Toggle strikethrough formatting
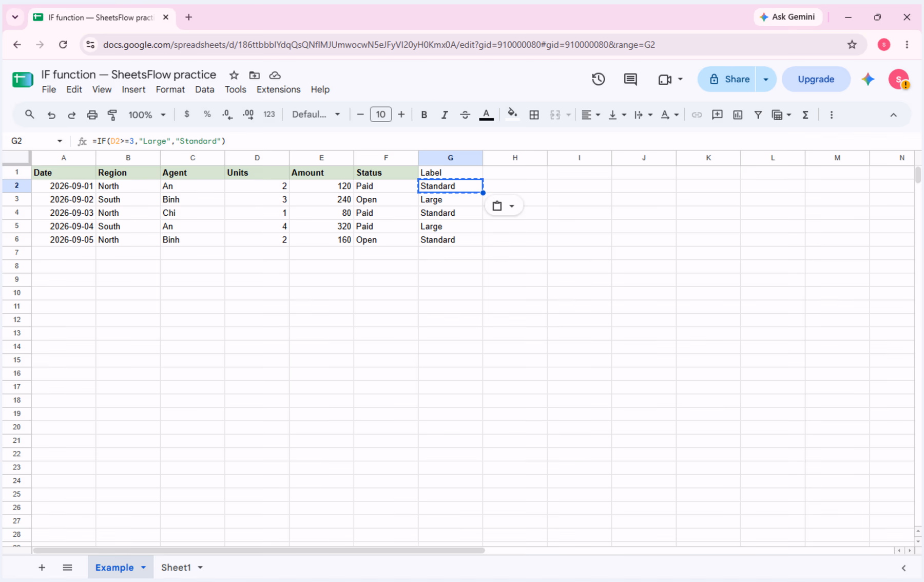 465,115
